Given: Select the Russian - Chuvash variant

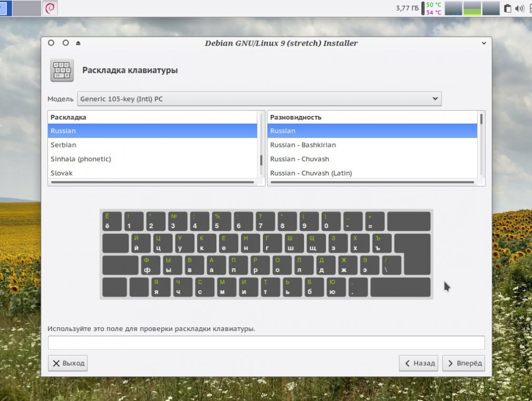Looking at the screenshot, I should [x=372, y=159].
